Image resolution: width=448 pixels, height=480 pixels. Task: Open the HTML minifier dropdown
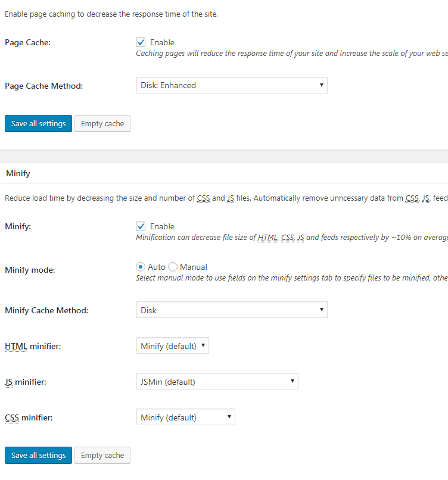173,345
